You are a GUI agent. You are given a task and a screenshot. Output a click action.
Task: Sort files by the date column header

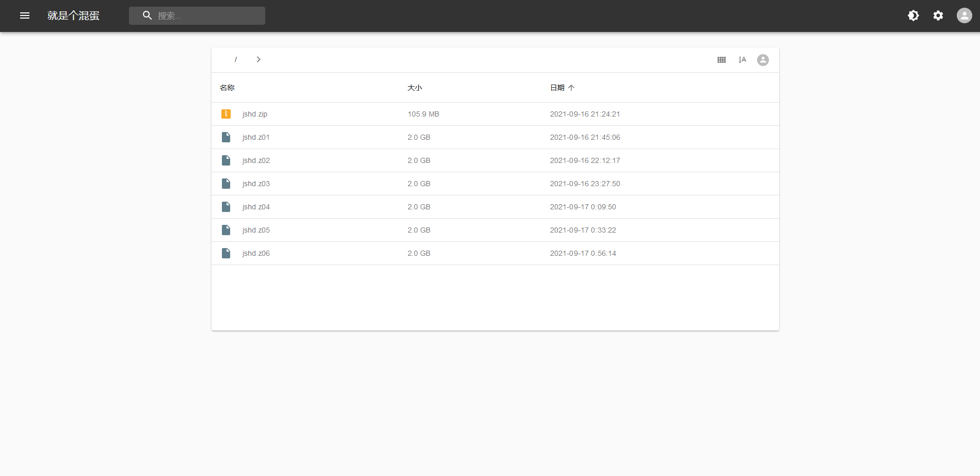[557, 88]
